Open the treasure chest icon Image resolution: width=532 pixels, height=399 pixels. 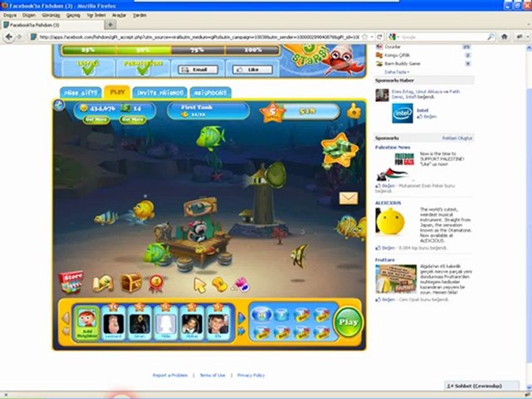(x=131, y=283)
